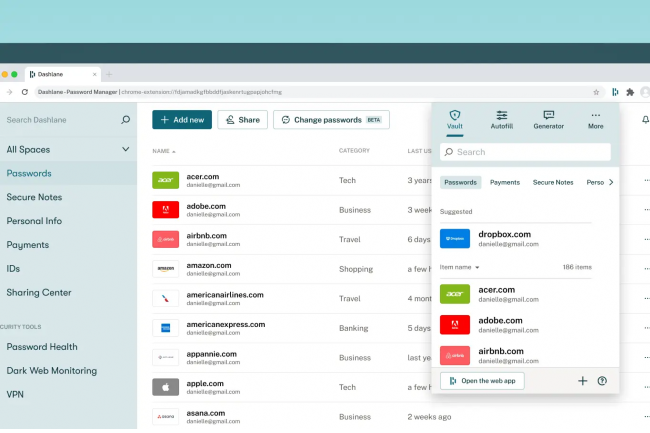Click the acer logo in the extension popup
Screen dimensions: 650x433
455,294
